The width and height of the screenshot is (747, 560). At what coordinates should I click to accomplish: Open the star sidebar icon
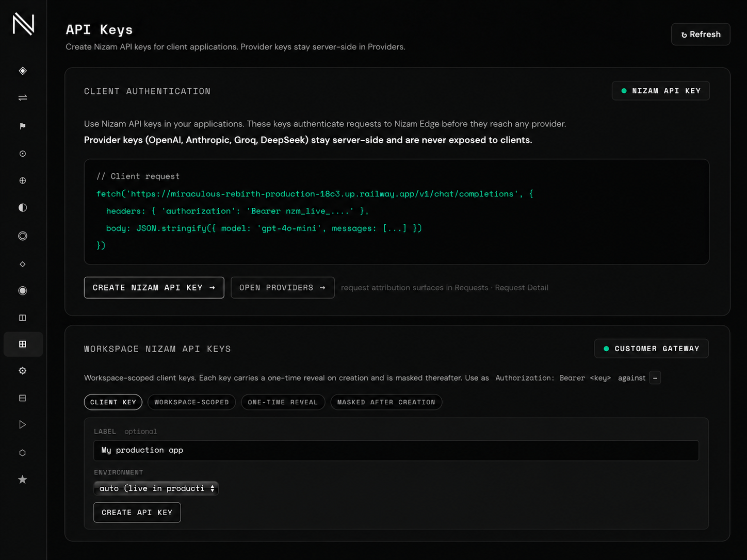click(x=23, y=480)
